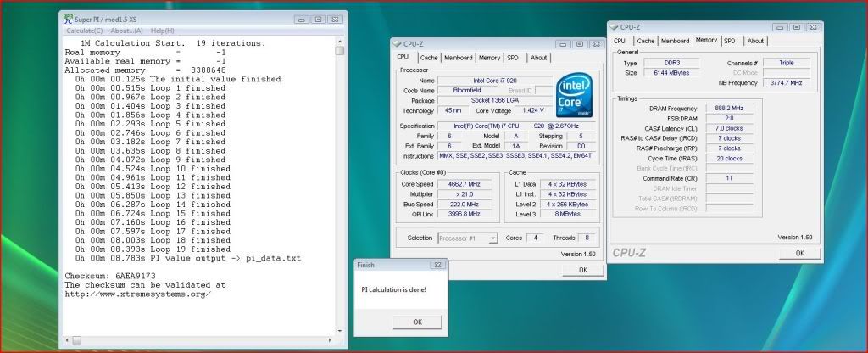Select Mainboard tab in Memory CPU-Z window
The width and height of the screenshot is (868, 353).
(x=675, y=41)
